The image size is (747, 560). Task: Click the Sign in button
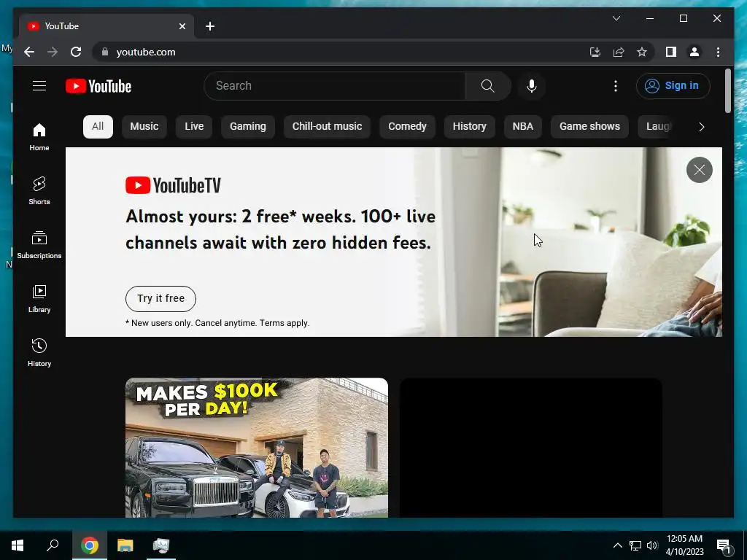[x=673, y=86]
